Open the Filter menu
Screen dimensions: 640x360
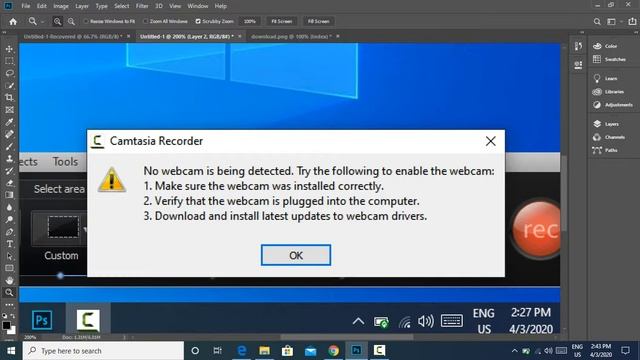pos(142,6)
